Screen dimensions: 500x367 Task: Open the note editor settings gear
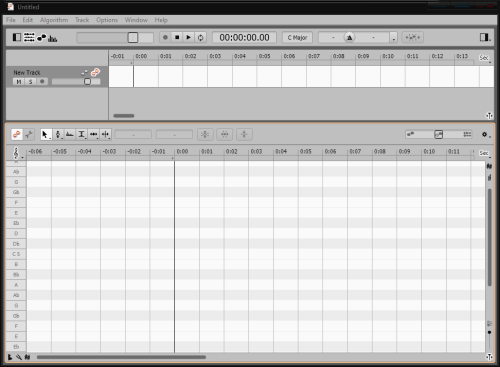[x=485, y=135]
